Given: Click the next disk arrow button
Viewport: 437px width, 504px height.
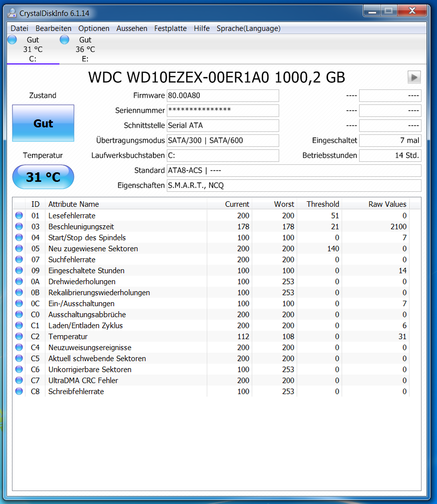Looking at the screenshot, I should (x=414, y=77).
